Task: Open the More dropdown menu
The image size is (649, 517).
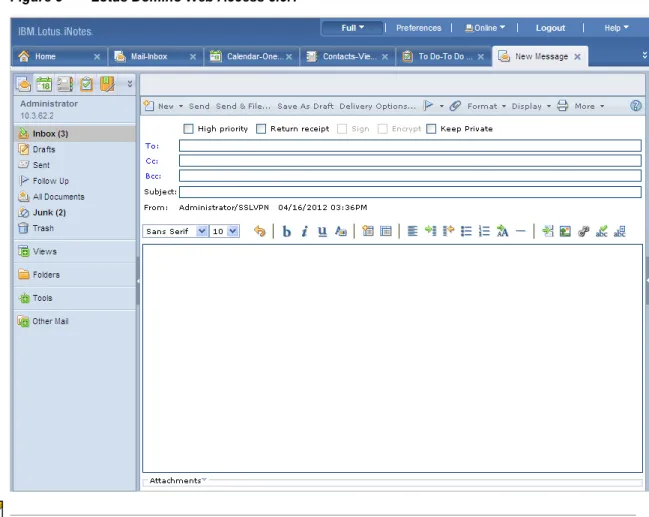Action: tap(589, 106)
